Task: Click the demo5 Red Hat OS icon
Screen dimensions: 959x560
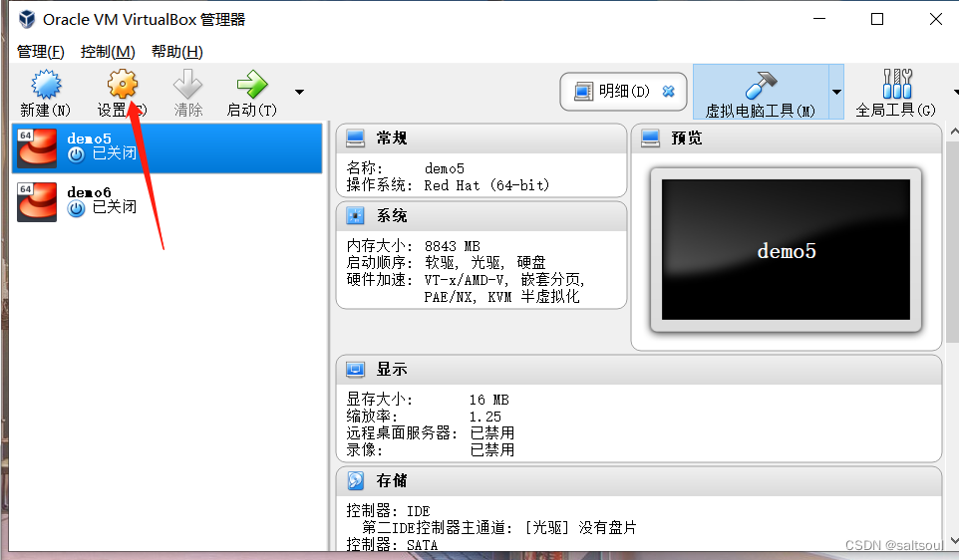Action: [37, 147]
